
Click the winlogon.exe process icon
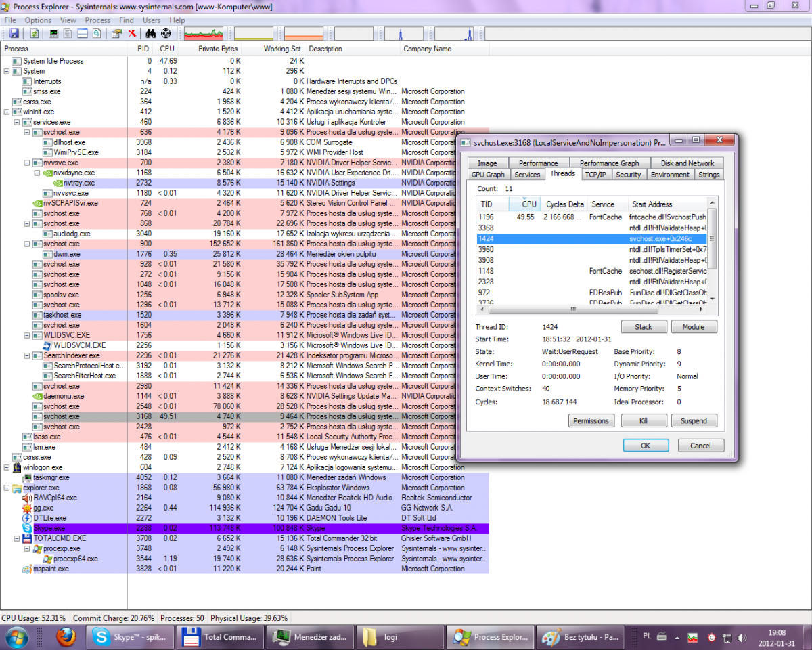pos(18,467)
